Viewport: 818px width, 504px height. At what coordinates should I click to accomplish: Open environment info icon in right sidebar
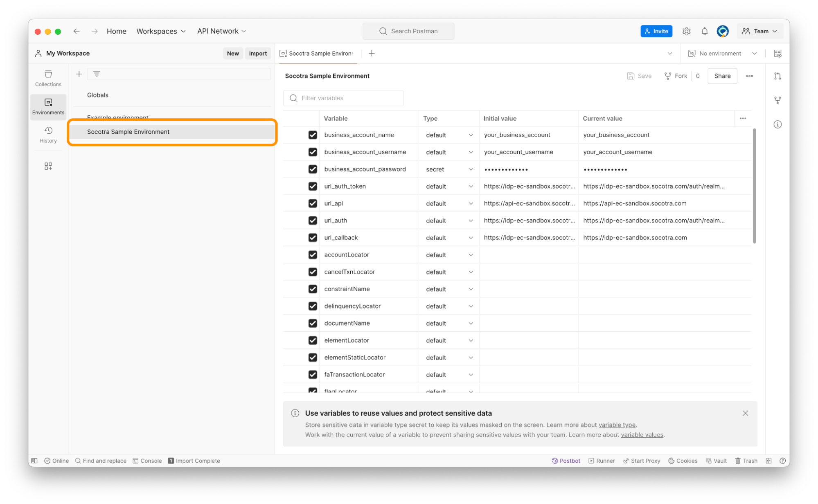pyautogui.click(x=777, y=124)
